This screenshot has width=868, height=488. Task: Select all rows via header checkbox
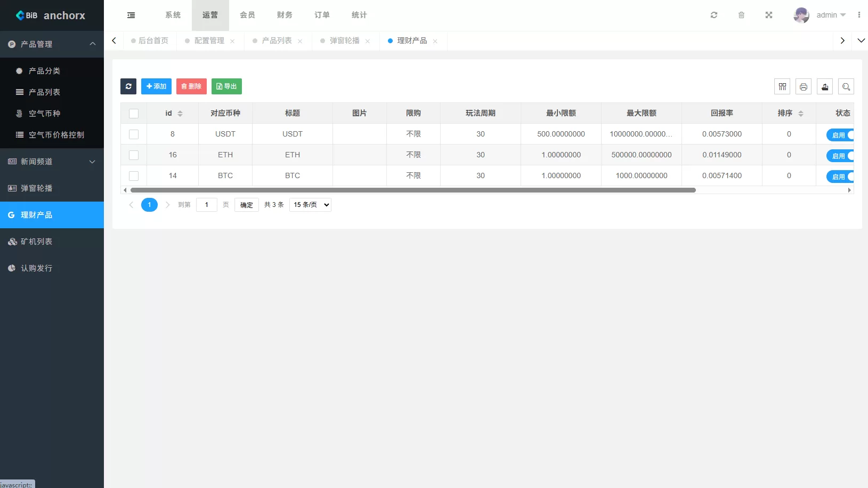(x=134, y=113)
